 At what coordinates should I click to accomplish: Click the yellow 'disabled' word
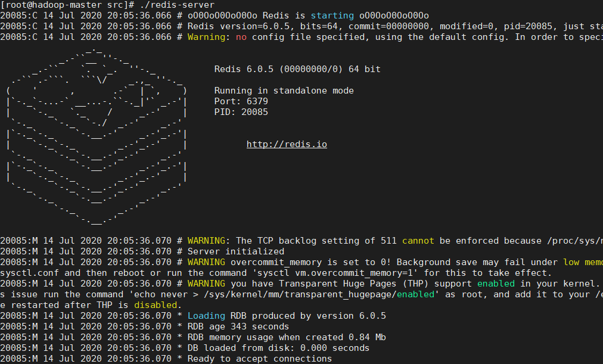click(156, 305)
